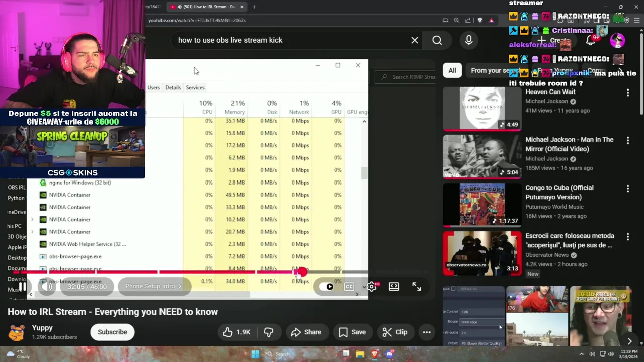Click the Brave shields icon

tap(480, 20)
